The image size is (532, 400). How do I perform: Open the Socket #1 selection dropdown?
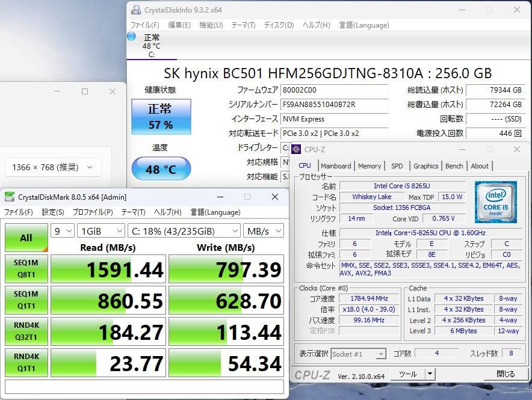coord(359,354)
